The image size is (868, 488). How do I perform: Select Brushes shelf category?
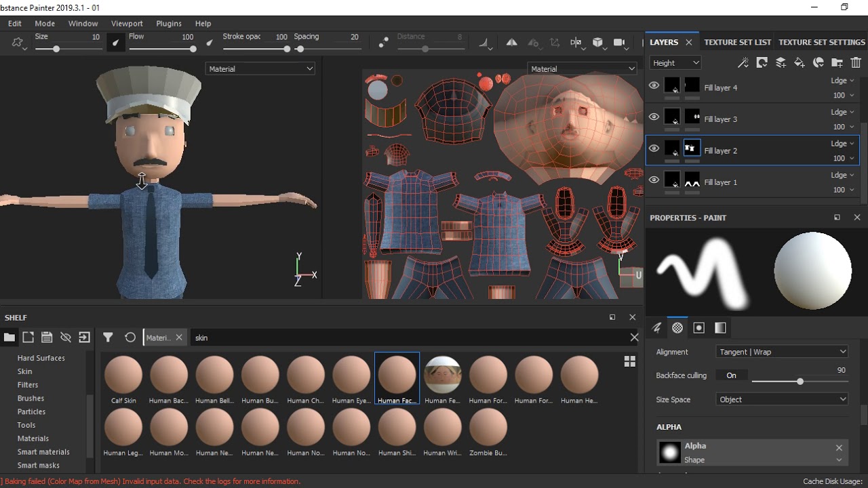31,399
